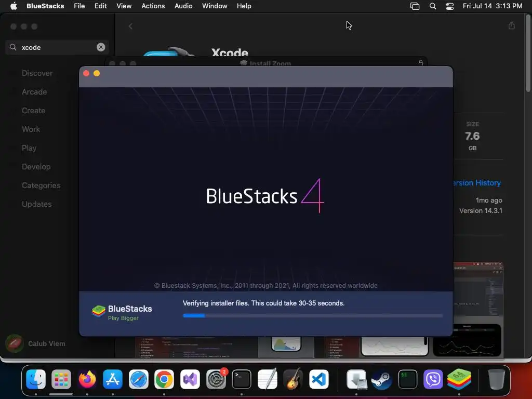The image size is (532, 399).
Task: Open the Window menu
Action: pyautogui.click(x=215, y=6)
